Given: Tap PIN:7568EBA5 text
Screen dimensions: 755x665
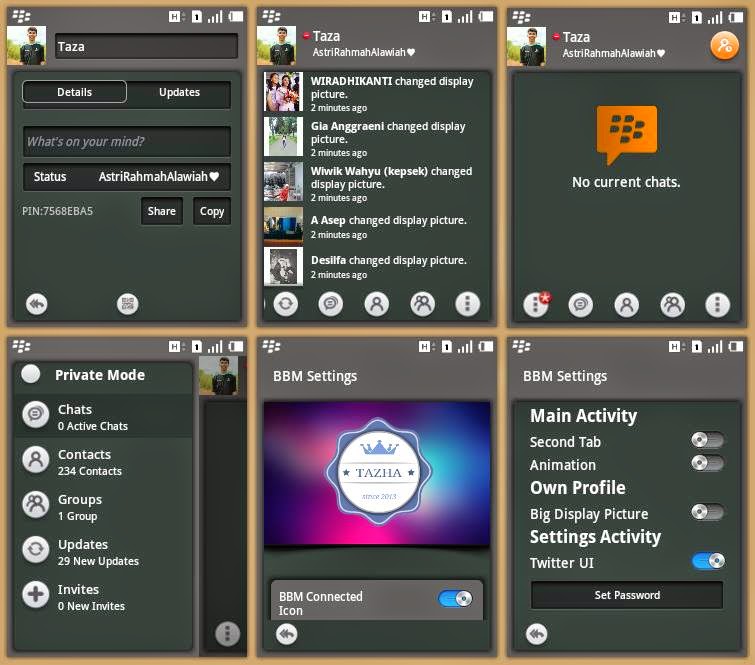Looking at the screenshot, I should click(57, 211).
